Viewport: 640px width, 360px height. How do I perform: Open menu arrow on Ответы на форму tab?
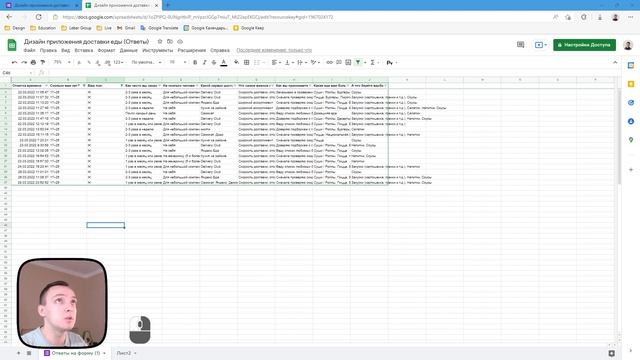tap(104, 353)
